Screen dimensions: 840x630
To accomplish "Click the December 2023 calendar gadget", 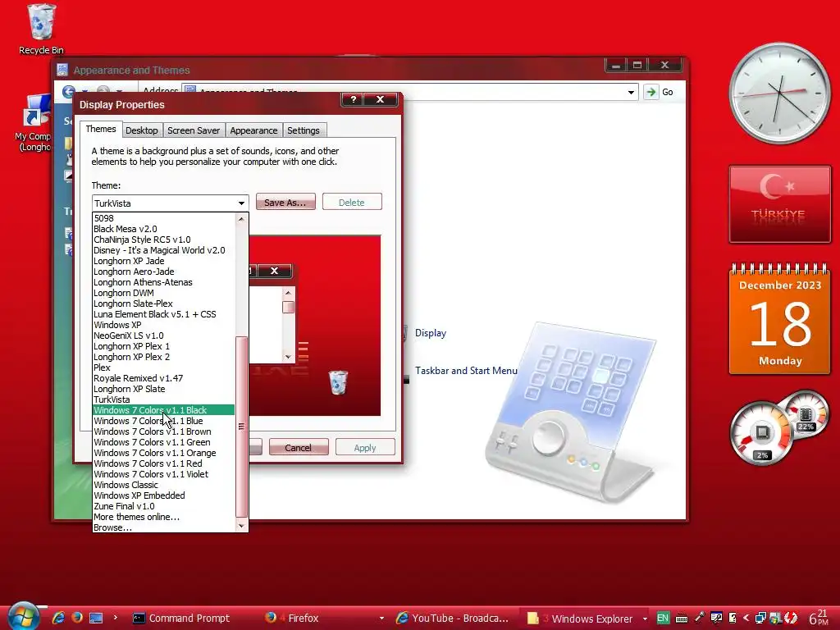I will click(780, 318).
